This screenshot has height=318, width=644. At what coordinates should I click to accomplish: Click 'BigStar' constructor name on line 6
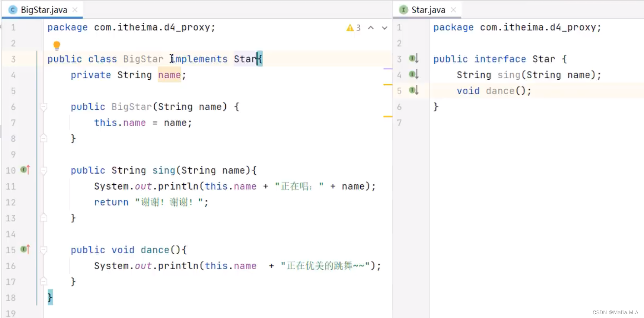[132, 107]
